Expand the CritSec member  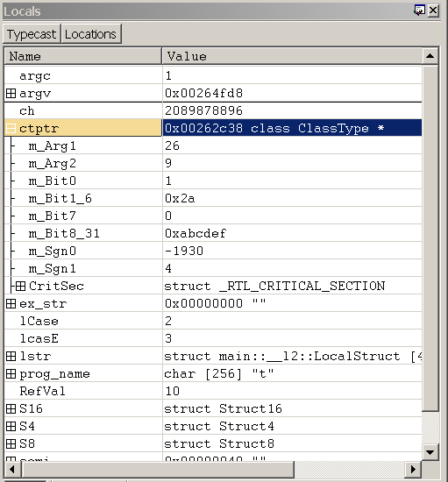pyautogui.click(x=20, y=287)
